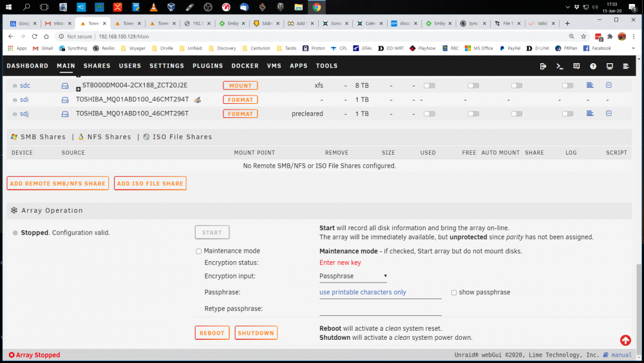This screenshot has width=644, height=363.
Task: Open the Voyager bookmarks folder
Action: click(133, 48)
